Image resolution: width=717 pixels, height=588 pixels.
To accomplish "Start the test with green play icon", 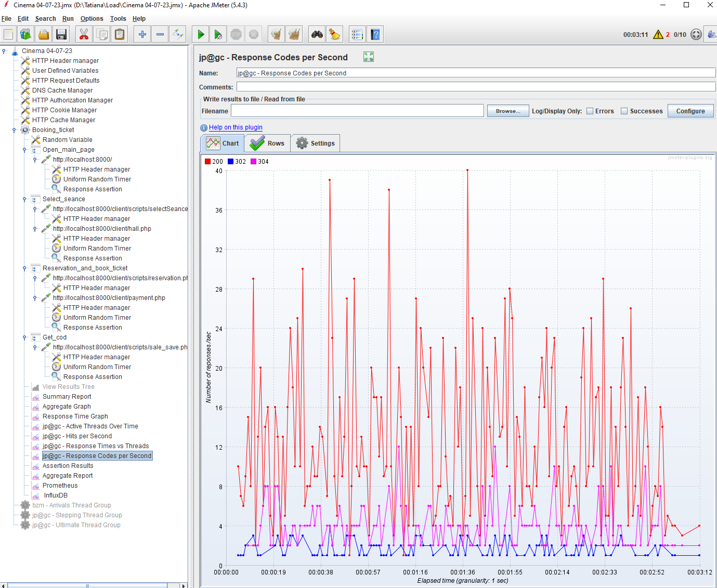I will click(201, 35).
